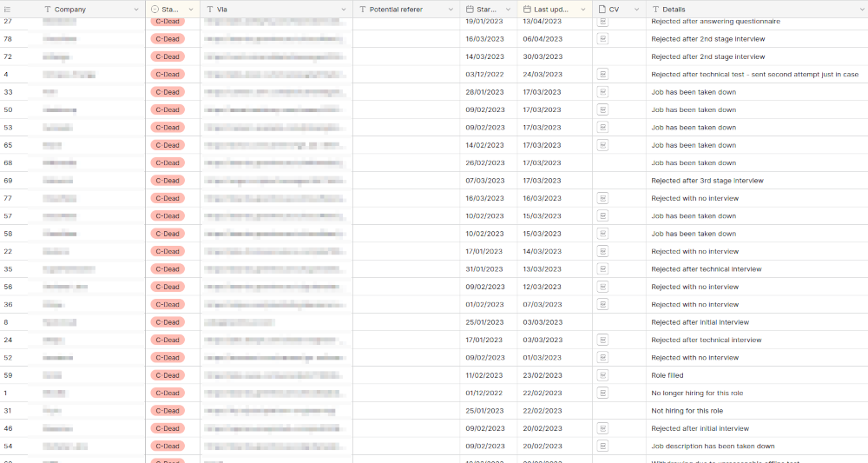
Task: Select the empty Potential referer cell in row 69
Action: click(406, 181)
